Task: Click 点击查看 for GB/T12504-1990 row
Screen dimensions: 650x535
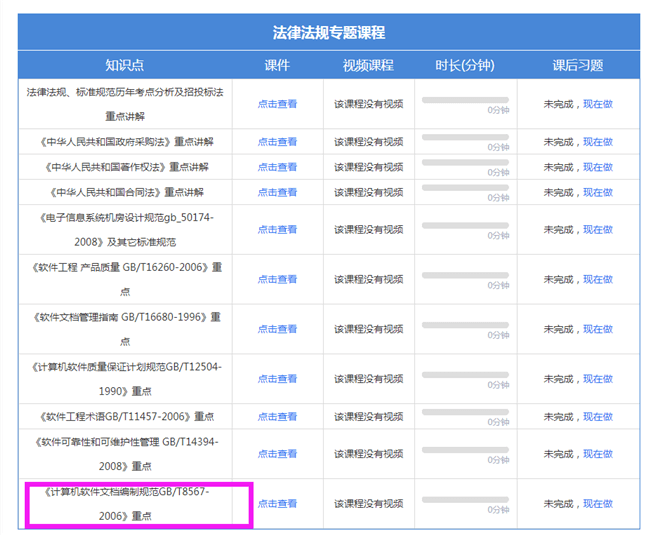Action: 277,379
